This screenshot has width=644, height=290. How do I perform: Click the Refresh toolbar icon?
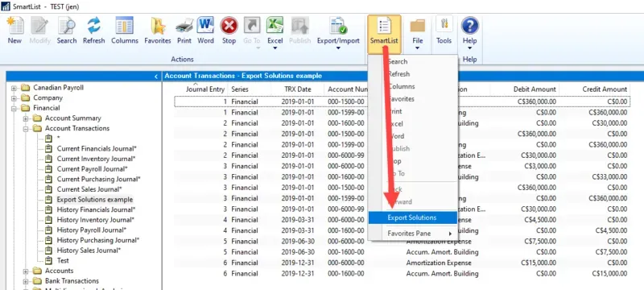93,26
